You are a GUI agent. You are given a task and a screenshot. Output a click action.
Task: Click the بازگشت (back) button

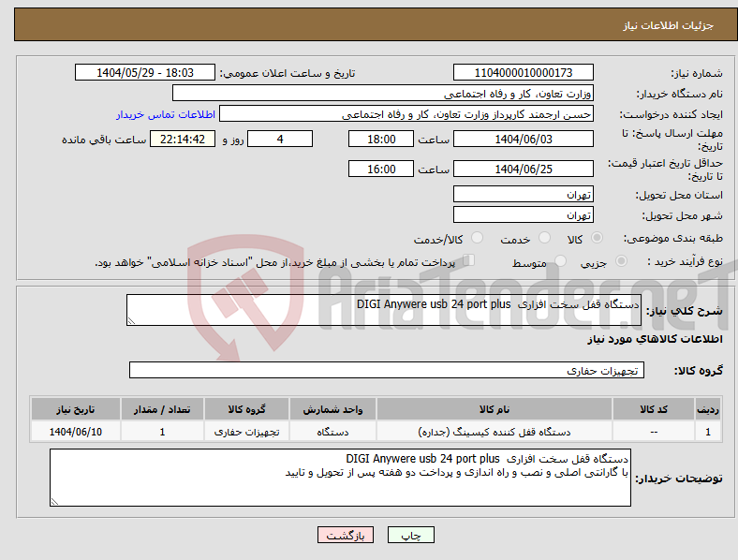(346, 535)
